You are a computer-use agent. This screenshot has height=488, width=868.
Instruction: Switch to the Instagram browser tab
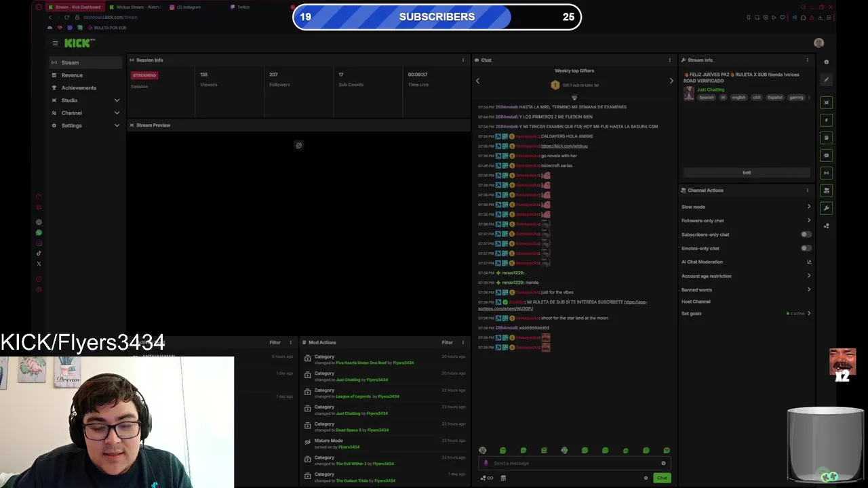coord(189,7)
